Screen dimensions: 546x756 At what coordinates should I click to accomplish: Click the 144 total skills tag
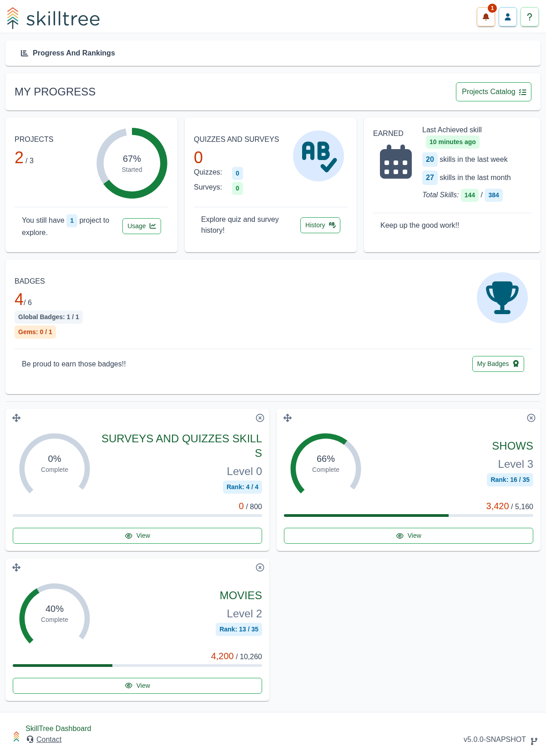[x=470, y=195]
